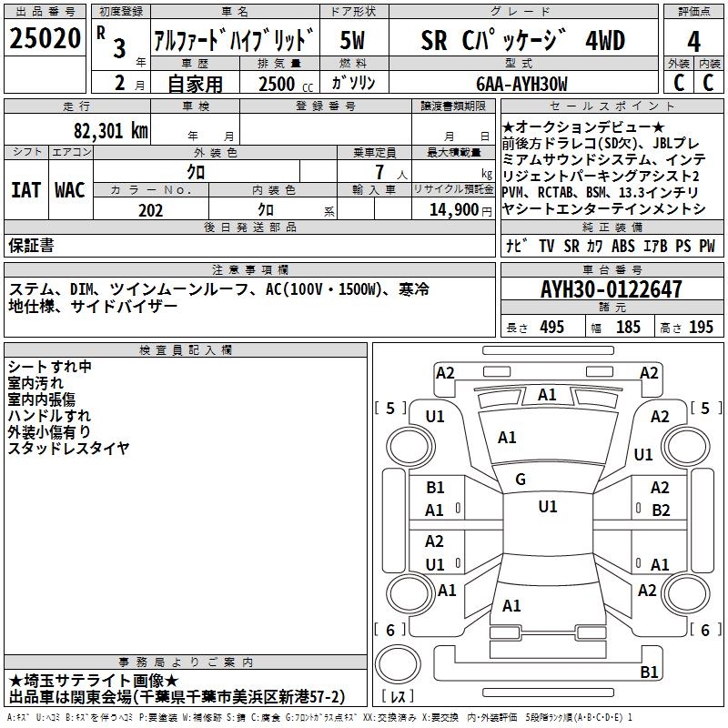Viewport: 728px width, 728px height.
Task: Click the [レス] label under the diagram
Action: [398, 697]
